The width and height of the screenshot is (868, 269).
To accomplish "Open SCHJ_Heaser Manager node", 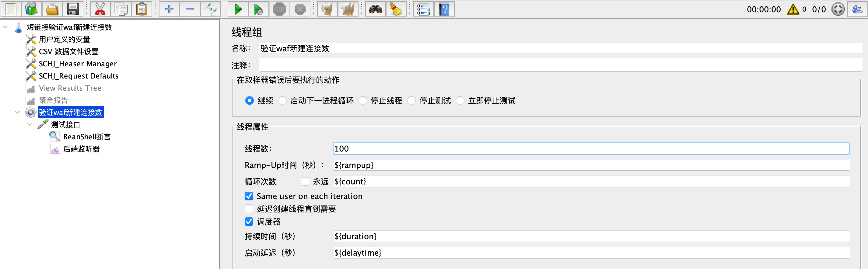I will coord(78,64).
